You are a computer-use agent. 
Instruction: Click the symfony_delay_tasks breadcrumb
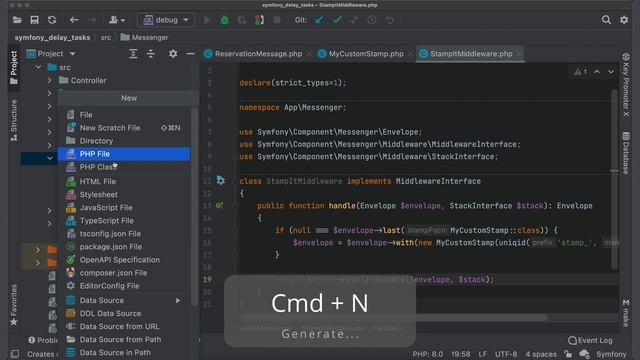[52, 38]
